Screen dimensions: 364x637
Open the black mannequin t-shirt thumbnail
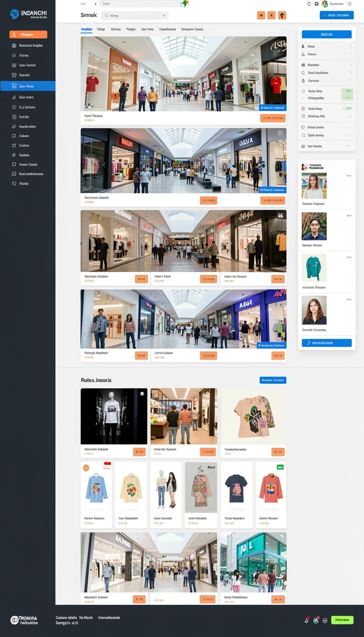114,416
